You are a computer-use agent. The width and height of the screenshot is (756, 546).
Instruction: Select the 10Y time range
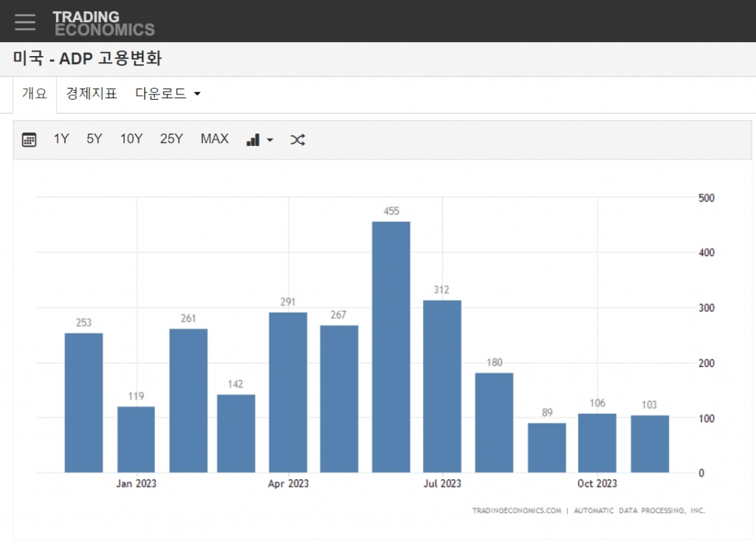tap(131, 139)
